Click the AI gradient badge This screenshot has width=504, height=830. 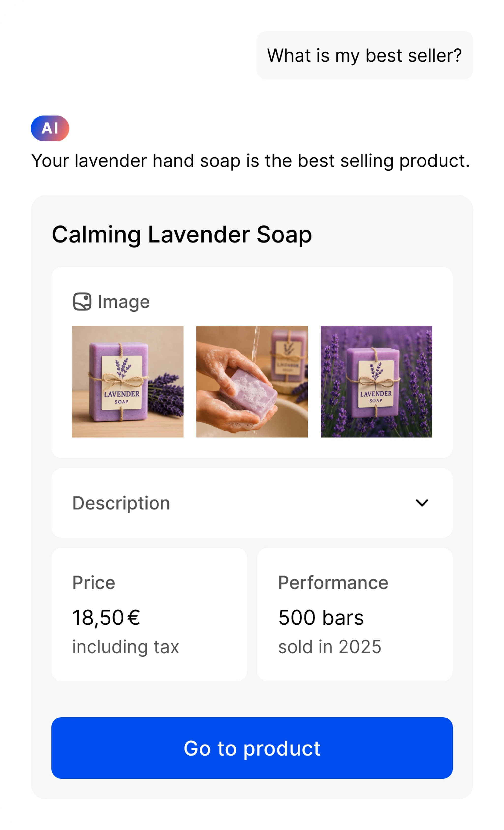[50, 128]
